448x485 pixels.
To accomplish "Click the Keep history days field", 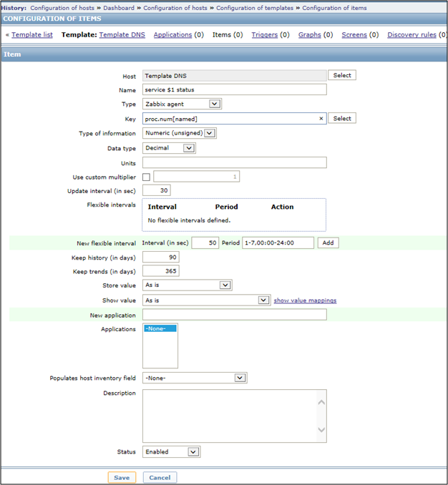I will click(x=161, y=257).
